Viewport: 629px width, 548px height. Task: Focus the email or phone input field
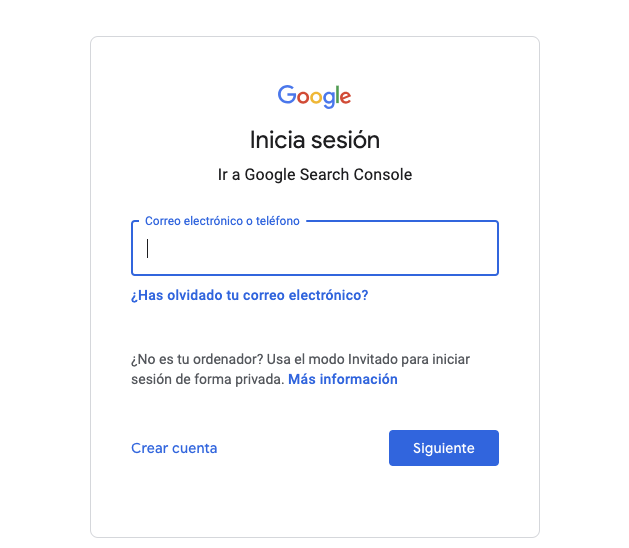315,248
